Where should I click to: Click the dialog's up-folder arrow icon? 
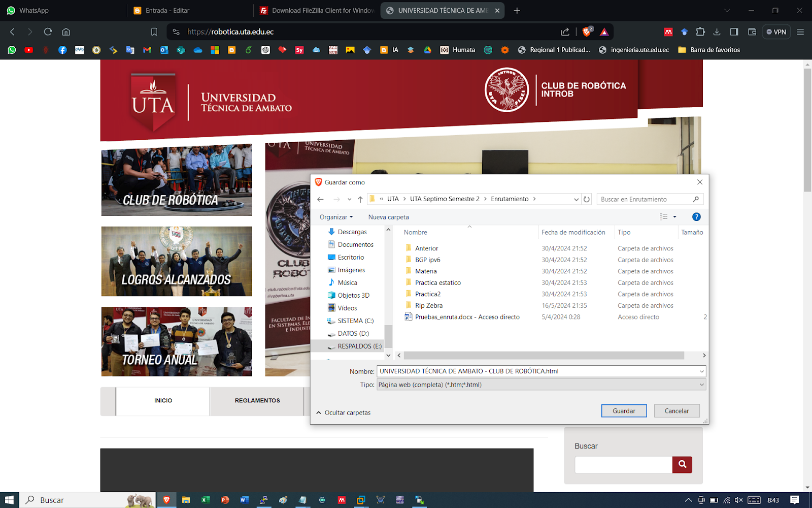click(x=360, y=199)
